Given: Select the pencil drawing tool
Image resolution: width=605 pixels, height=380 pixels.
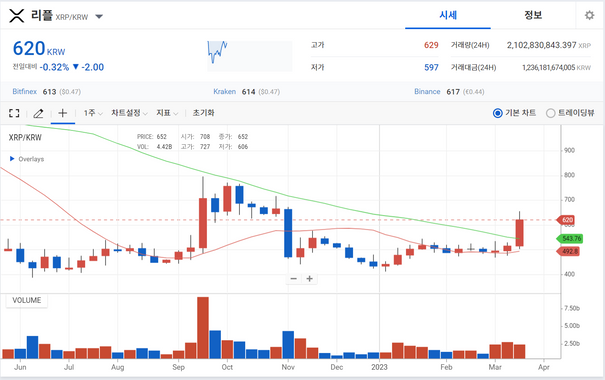Looking at the screenshot, I should click(x=38, y=113).
